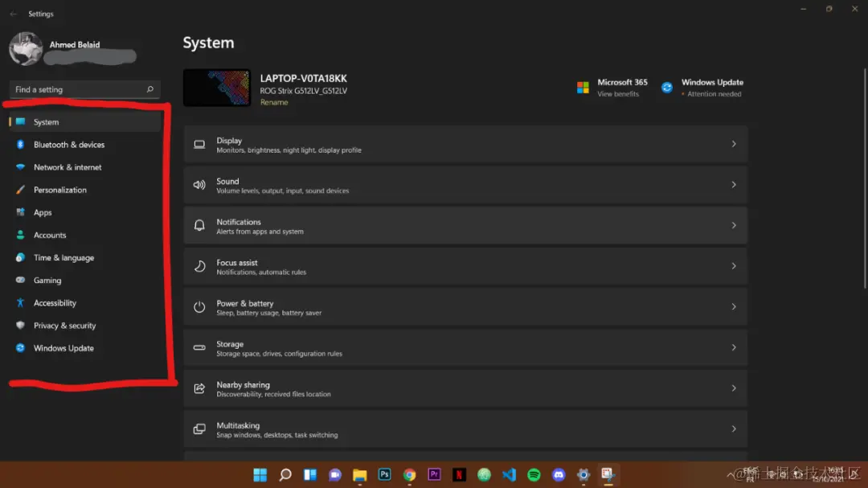Viewport: 868px width, 488px height.
Task: Click the Notifications bell icon
Action: pos(199,225)
